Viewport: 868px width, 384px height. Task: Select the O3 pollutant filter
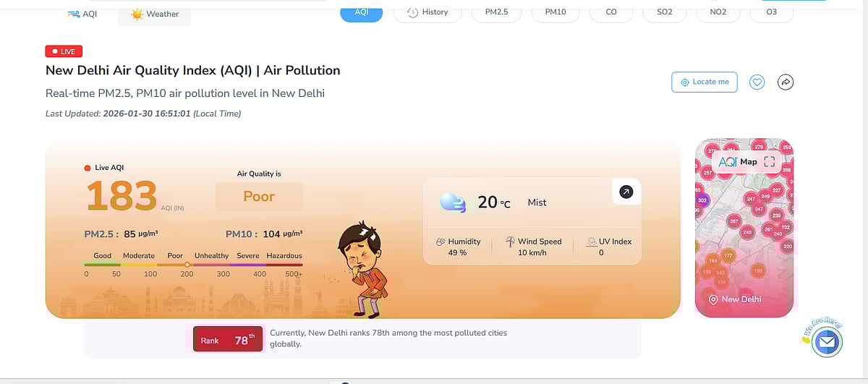(771, 12)
